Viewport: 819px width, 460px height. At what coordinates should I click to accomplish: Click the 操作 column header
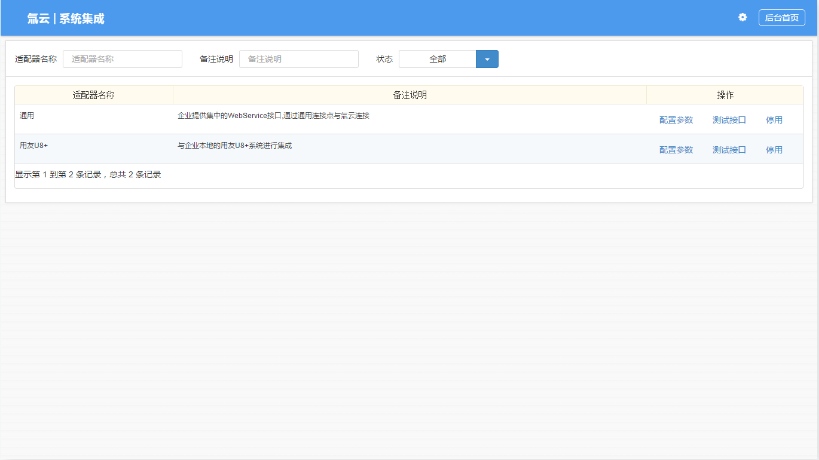[725, 95]
